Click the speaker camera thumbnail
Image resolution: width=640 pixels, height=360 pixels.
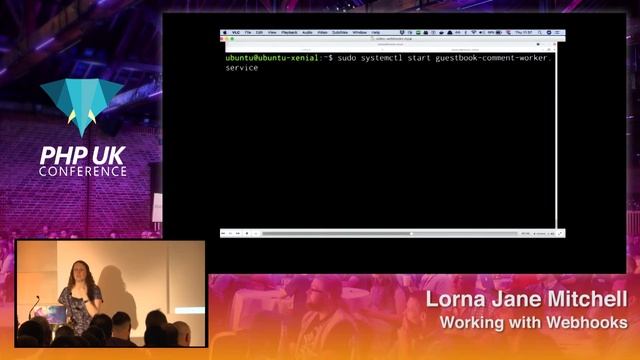click(111, 293)
